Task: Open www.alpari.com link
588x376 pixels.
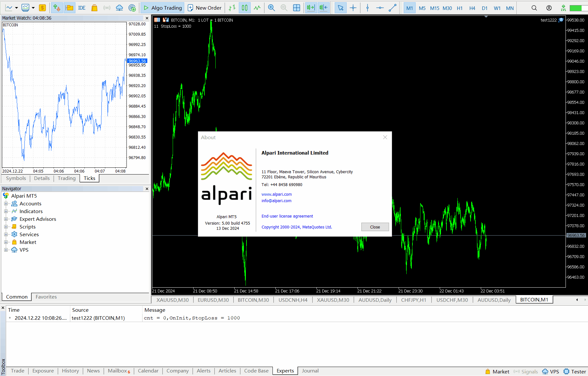Action: point(276,194)
